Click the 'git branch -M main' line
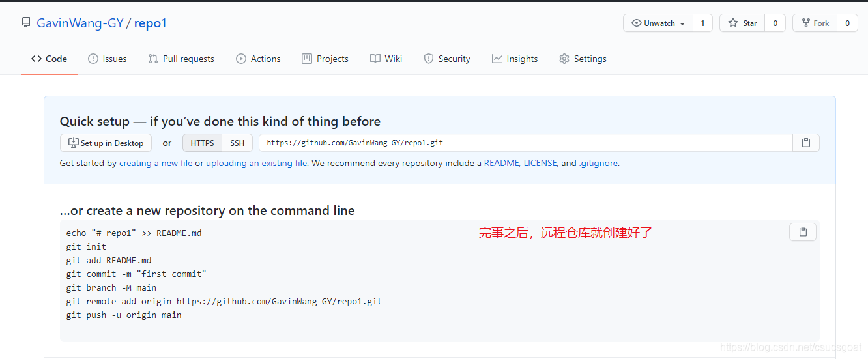 tap(111, 287)
